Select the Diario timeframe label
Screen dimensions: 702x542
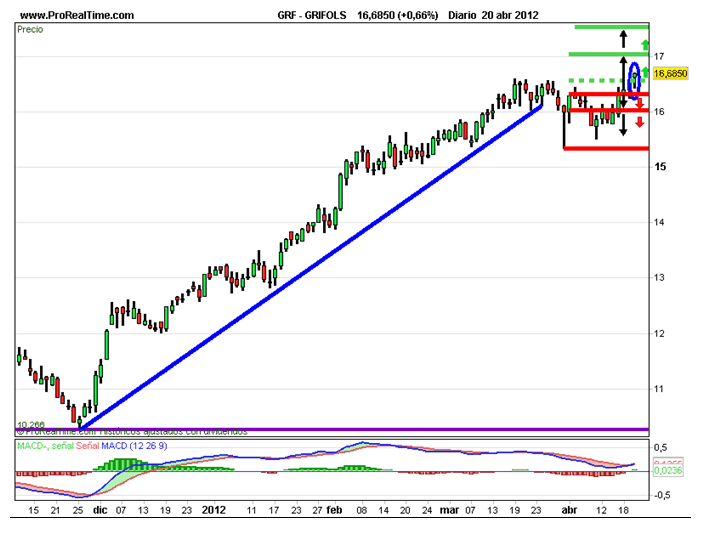[x=462, y=15]
